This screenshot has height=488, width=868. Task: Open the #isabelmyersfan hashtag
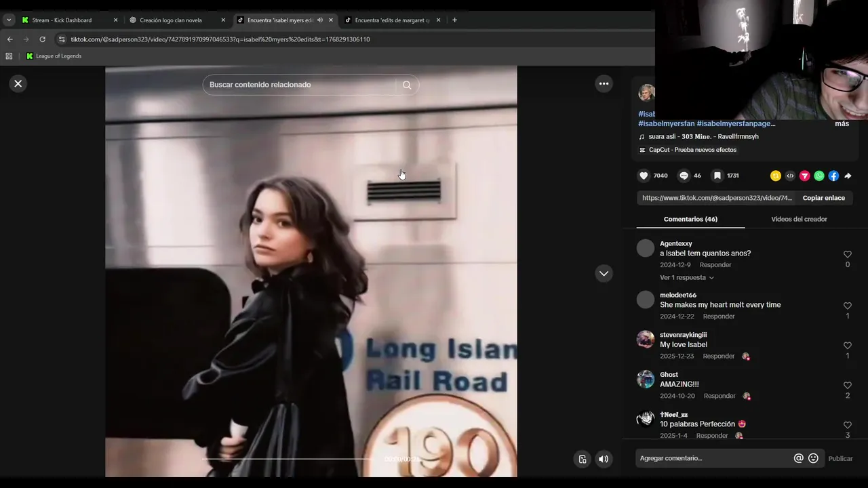click(666, 123)
